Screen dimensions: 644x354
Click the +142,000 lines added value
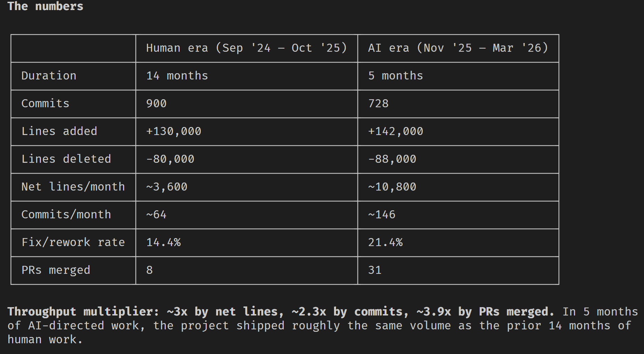point(396,131)
